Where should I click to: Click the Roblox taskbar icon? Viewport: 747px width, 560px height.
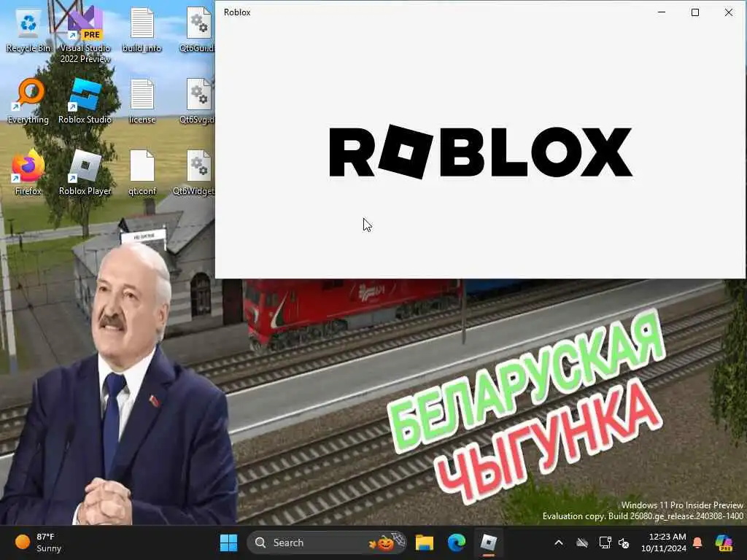(489, 542)
